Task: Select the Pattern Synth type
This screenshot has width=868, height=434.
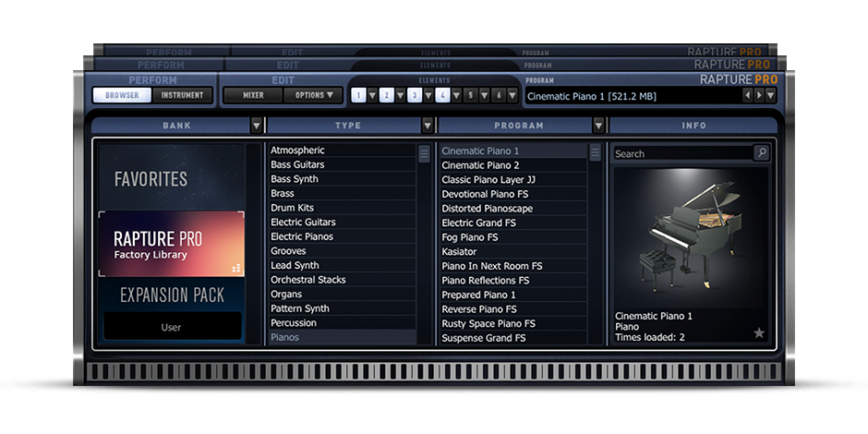Action: [x=342, y=308]
